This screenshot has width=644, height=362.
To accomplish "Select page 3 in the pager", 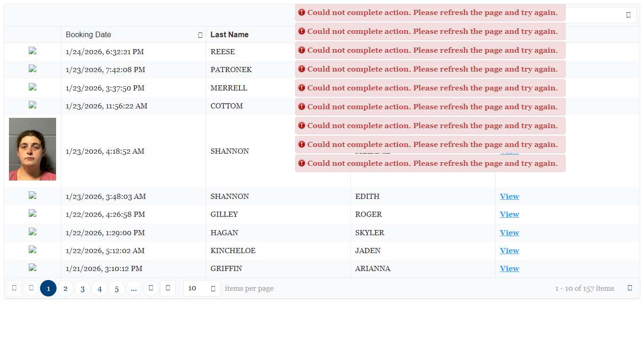I will coord(83,288).
